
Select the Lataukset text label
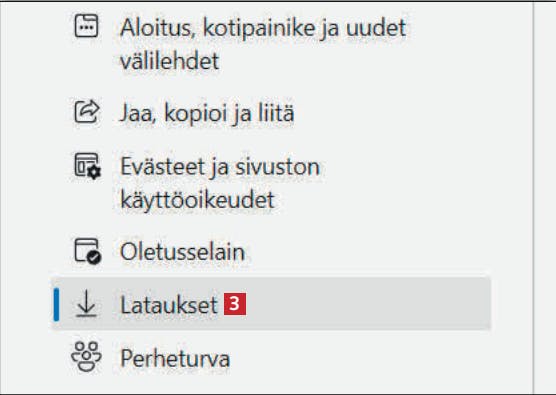pos(169,305)
